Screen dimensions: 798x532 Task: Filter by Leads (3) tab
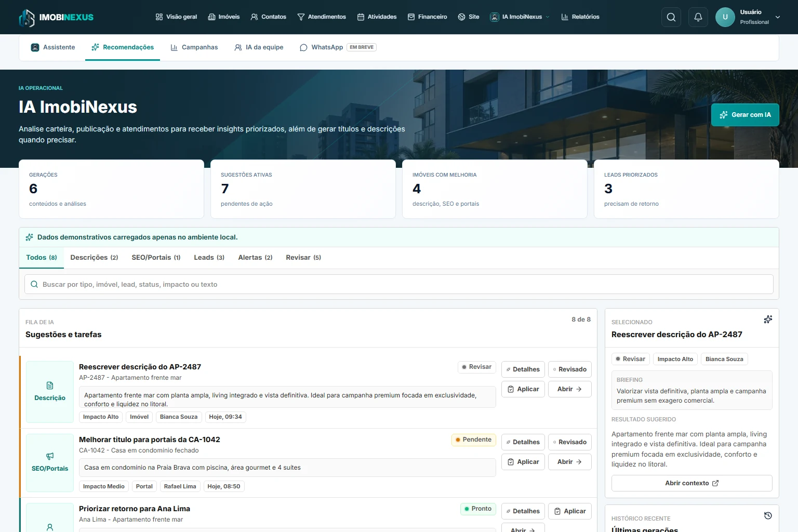209,258
